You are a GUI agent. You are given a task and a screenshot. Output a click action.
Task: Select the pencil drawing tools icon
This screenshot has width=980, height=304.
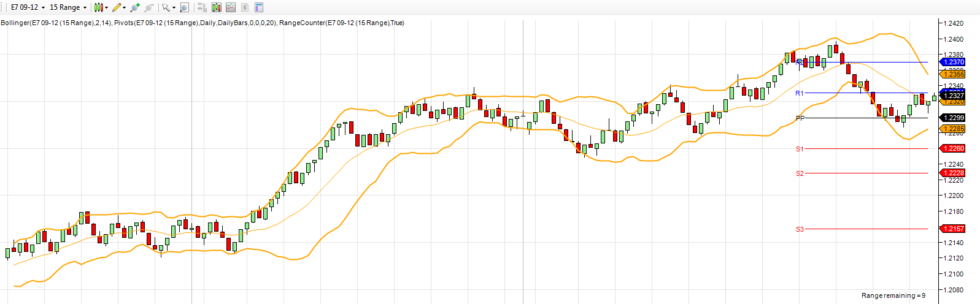click(116, 7)
